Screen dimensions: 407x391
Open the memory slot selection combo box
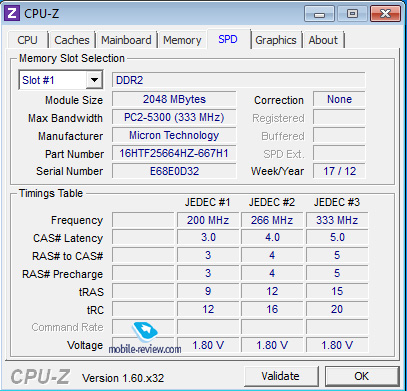click(x=61, y=80)
